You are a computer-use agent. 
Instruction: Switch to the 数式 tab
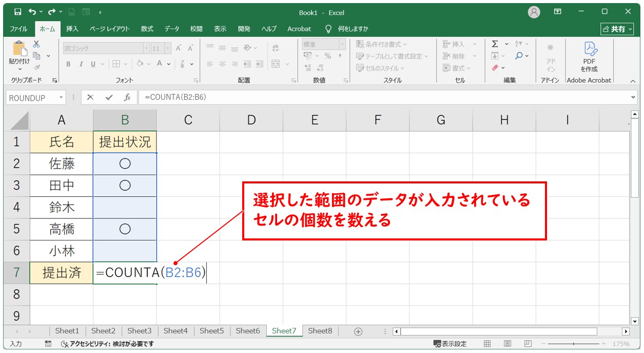(x=147, y=29)
